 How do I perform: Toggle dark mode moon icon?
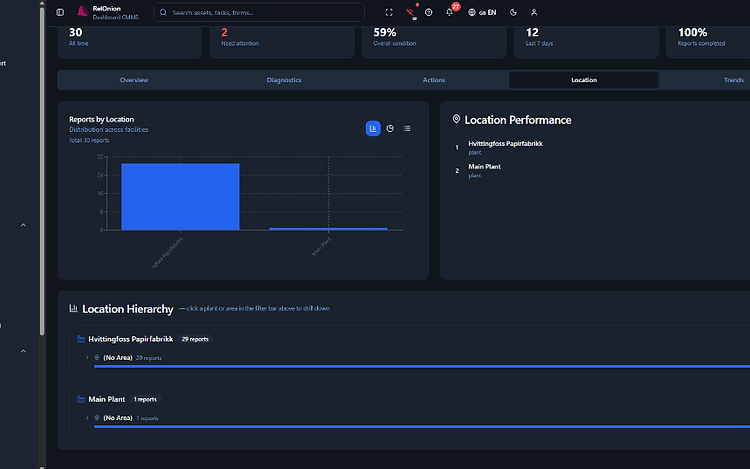click(513, 12)
